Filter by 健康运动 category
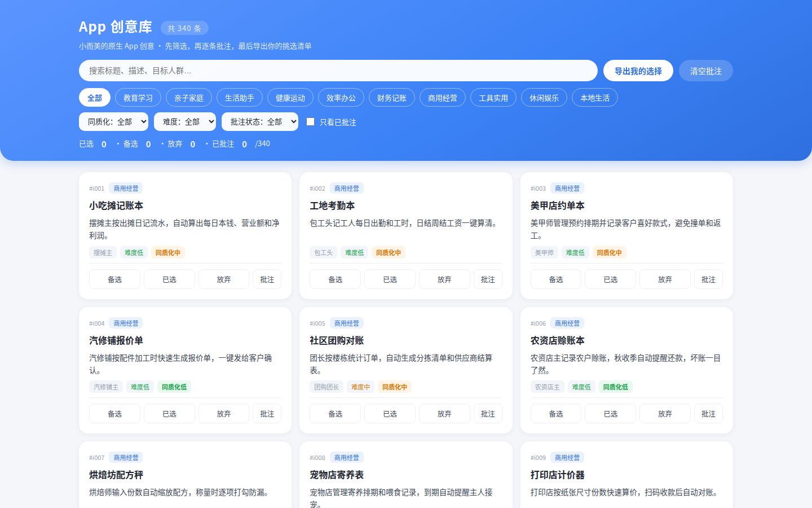Viewport: 812px width, 508px height. tap(290, 98)
